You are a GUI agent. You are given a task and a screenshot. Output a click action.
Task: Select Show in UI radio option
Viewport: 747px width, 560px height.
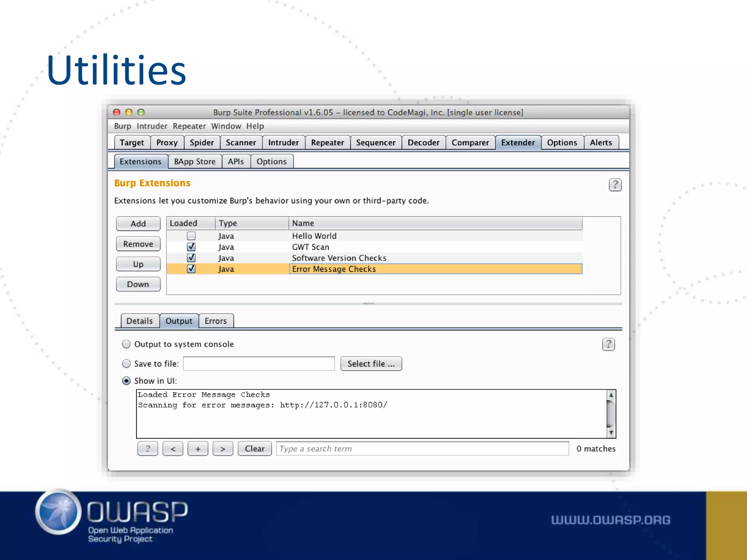[x=126, y=381]
